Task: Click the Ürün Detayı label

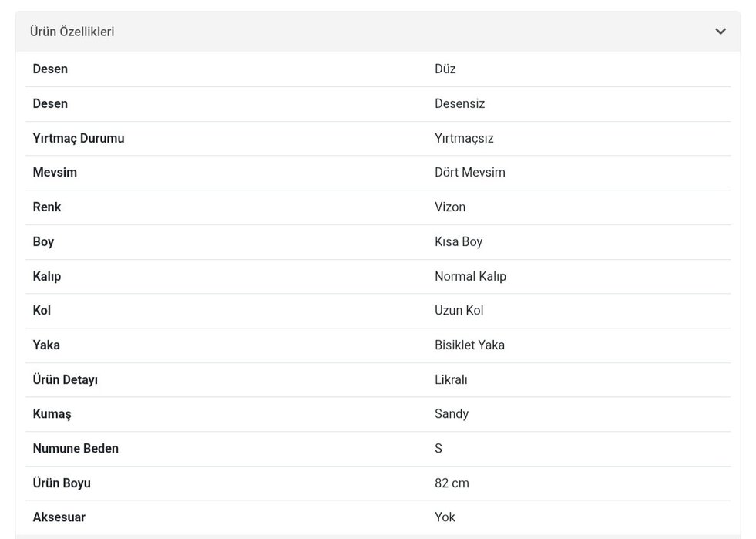Action: pyautogui.click(x=66, y=379)
